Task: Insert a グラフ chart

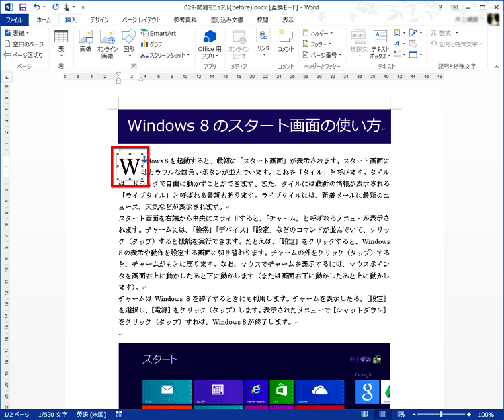Action: (151, 44)
